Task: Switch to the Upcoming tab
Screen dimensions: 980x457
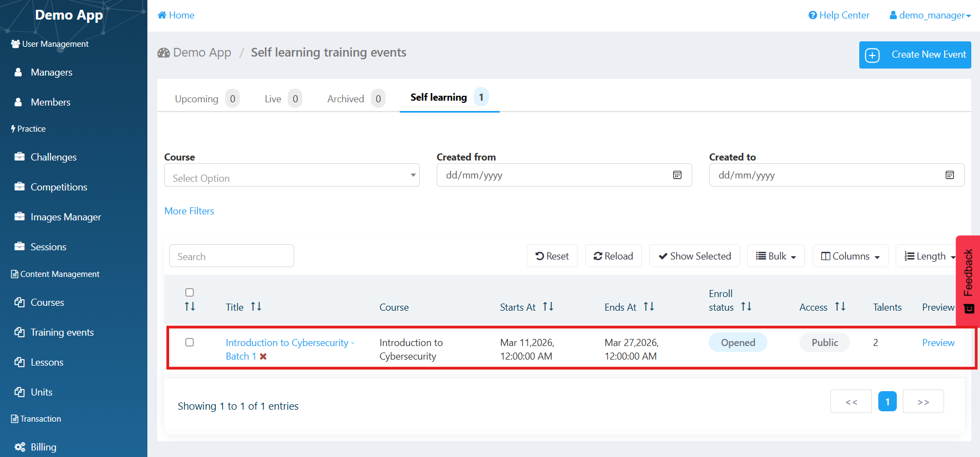Action: point(207,98)
